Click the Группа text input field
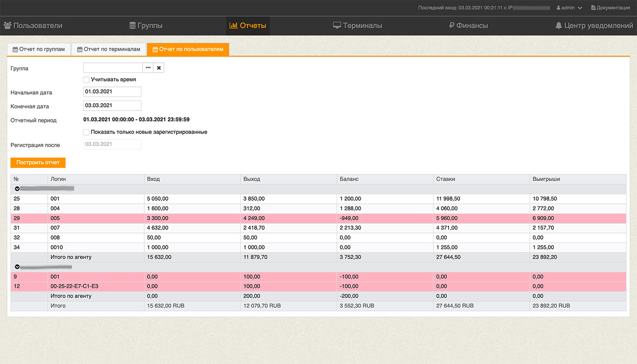Screen dimensions: 637x364 [x=113, y=68]
